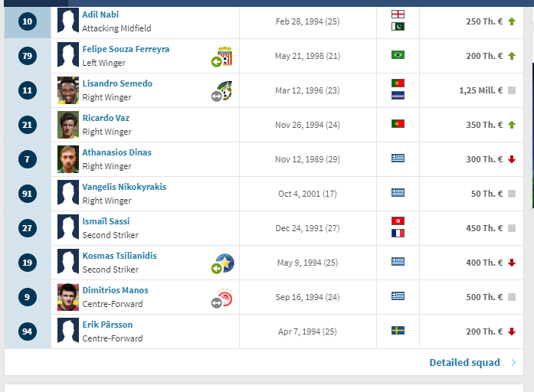Click the England flag for Adil Nabi
This screenshot has height=392, width=534.
point(398,14)
